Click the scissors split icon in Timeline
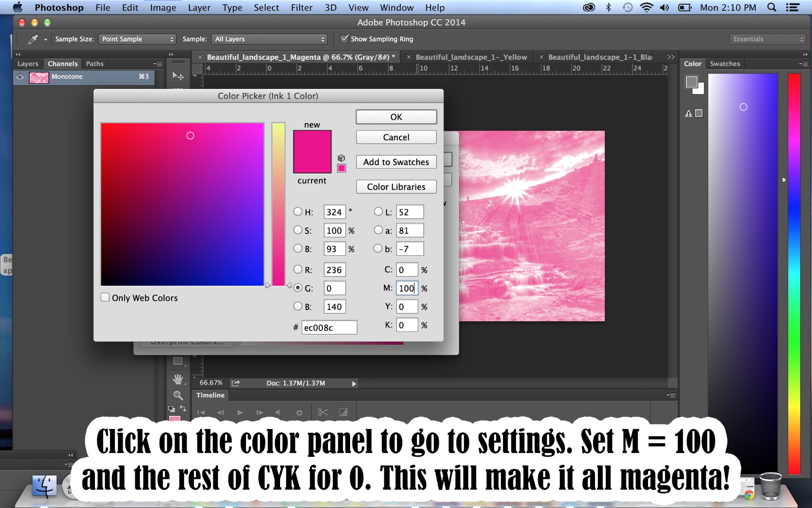Screen dimensions: 812x508 322,413
